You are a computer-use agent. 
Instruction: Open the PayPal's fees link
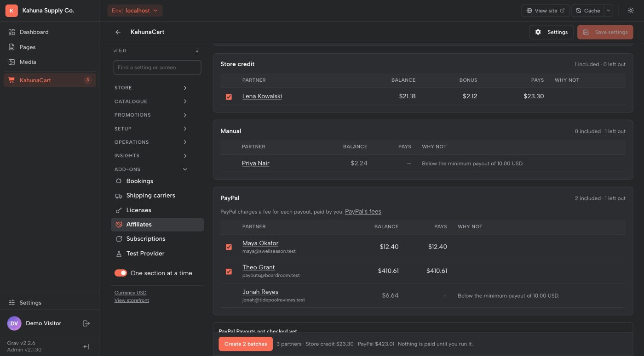[363, 212]
